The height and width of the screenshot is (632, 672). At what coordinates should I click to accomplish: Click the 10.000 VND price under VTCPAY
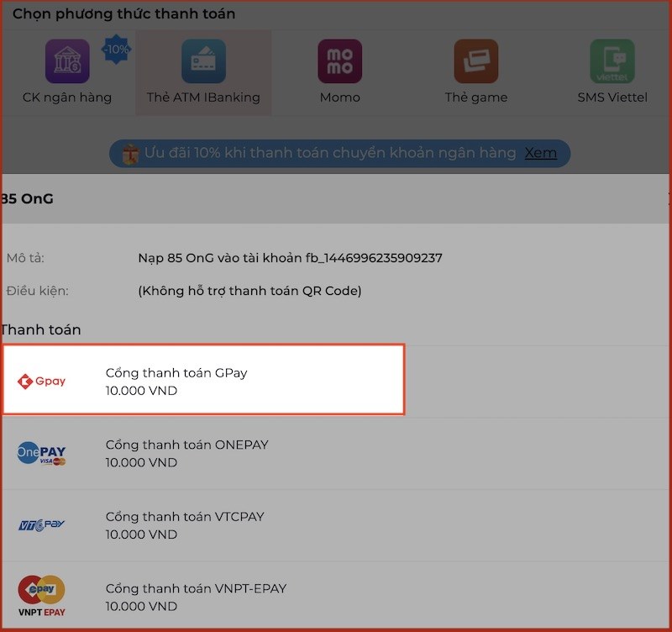click(141, 535)
